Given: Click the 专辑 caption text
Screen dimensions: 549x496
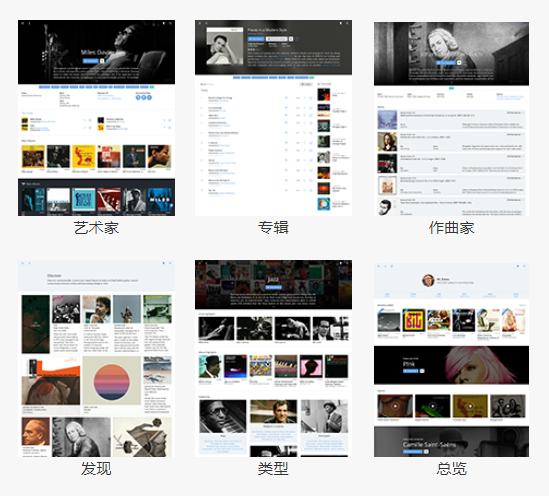Looking at the screenshot, I should (x=273, y=228).
